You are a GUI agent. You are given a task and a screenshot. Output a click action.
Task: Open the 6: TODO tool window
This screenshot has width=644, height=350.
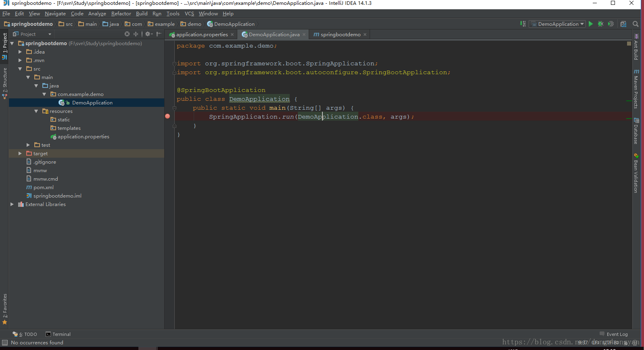coord(25,334)
